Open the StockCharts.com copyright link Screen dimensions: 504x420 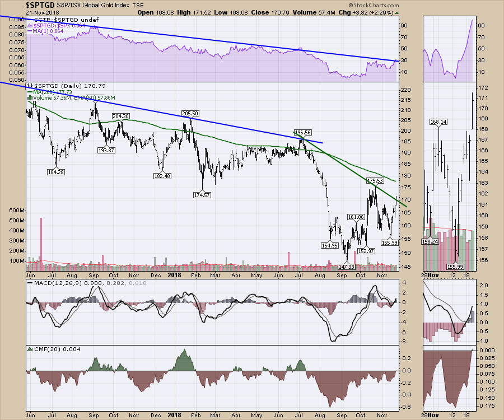coord(374,5)
